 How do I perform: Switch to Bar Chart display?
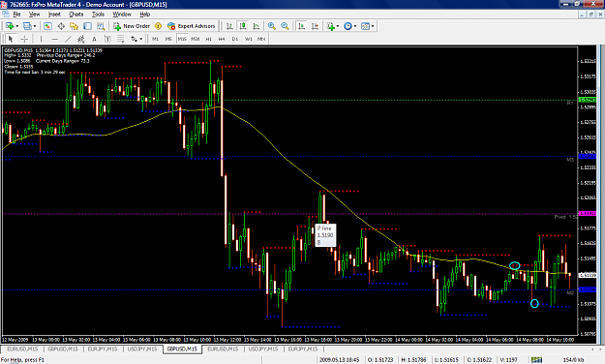[229, 26]
